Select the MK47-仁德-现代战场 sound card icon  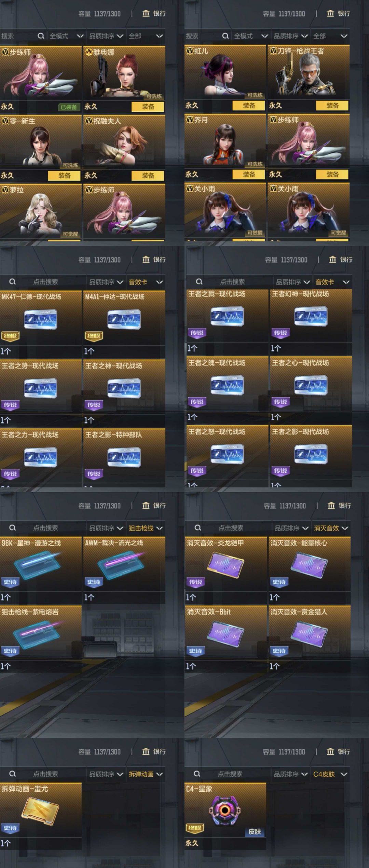tap(40, 319)
